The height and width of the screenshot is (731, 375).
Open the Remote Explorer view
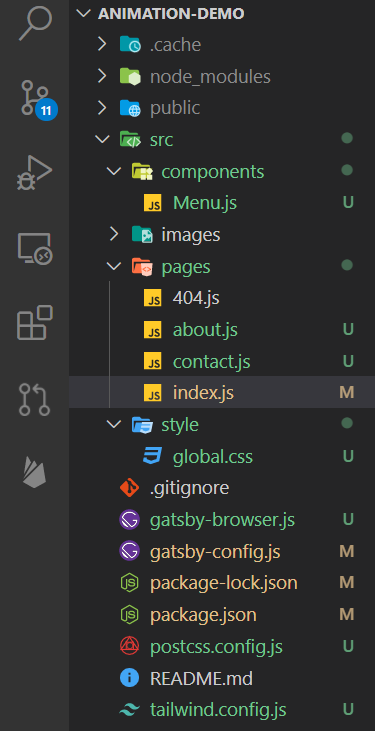tap(35, 248)
